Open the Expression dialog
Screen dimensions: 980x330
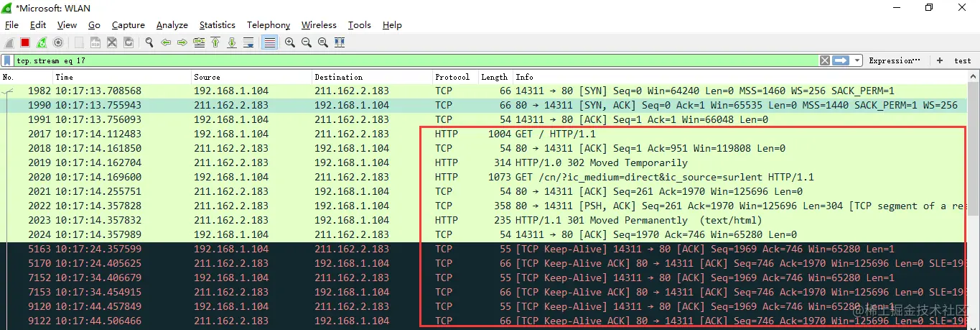click(x=894, y=61)
